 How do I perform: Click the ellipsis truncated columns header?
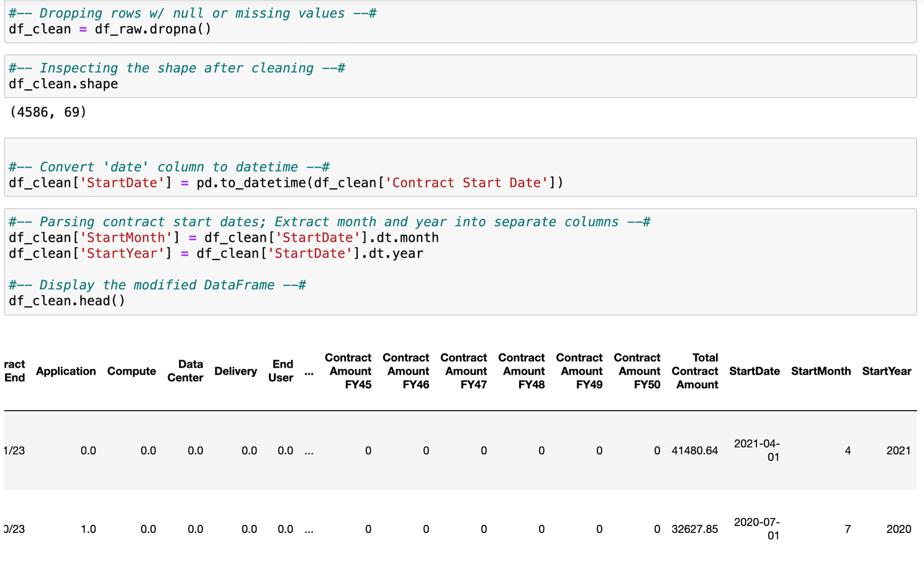tap(309, 371)
